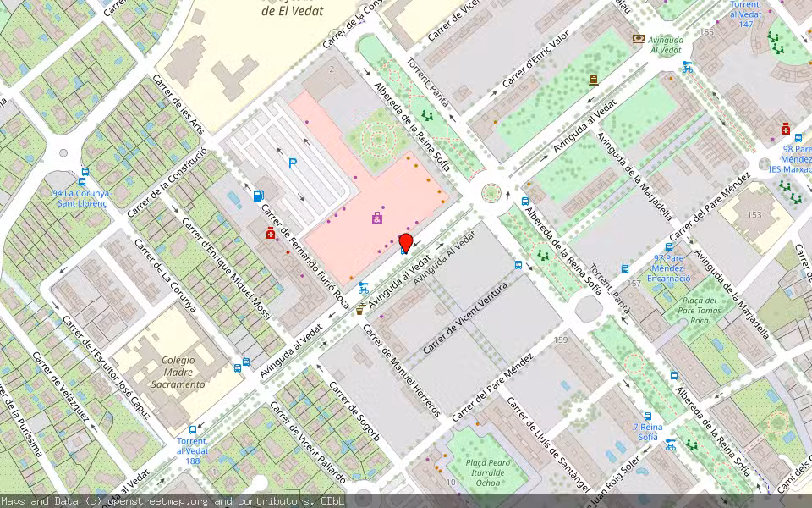Click bus stop icon on Carrer del Pare Méndez
The height and width of the screenshot is (508, 812).
[674, 375]
